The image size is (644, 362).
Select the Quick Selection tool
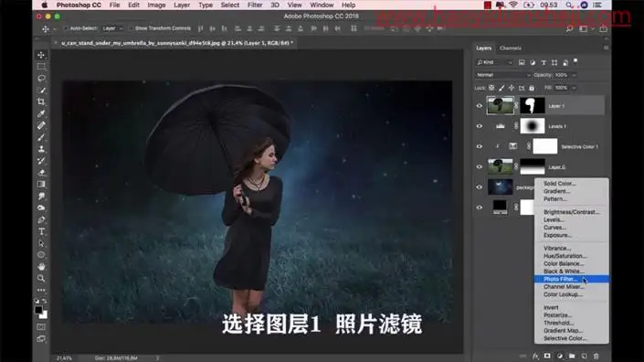pos(41,90)
